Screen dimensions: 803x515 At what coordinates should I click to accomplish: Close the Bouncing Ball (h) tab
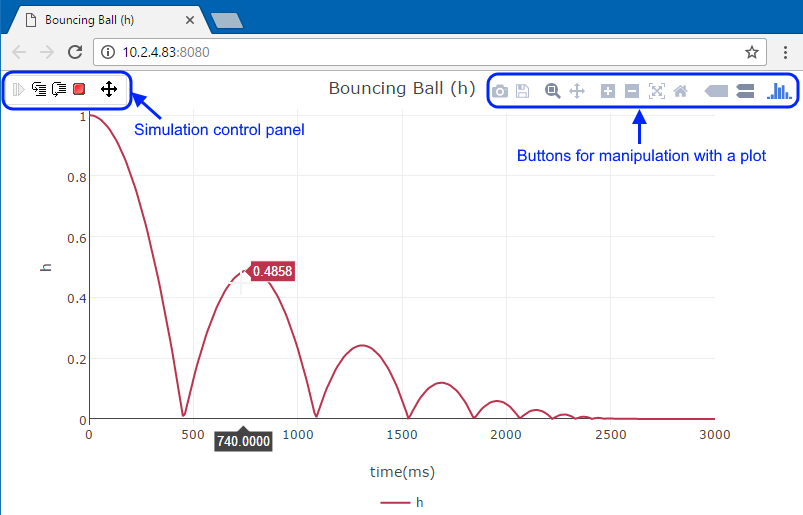pos(189,20)
